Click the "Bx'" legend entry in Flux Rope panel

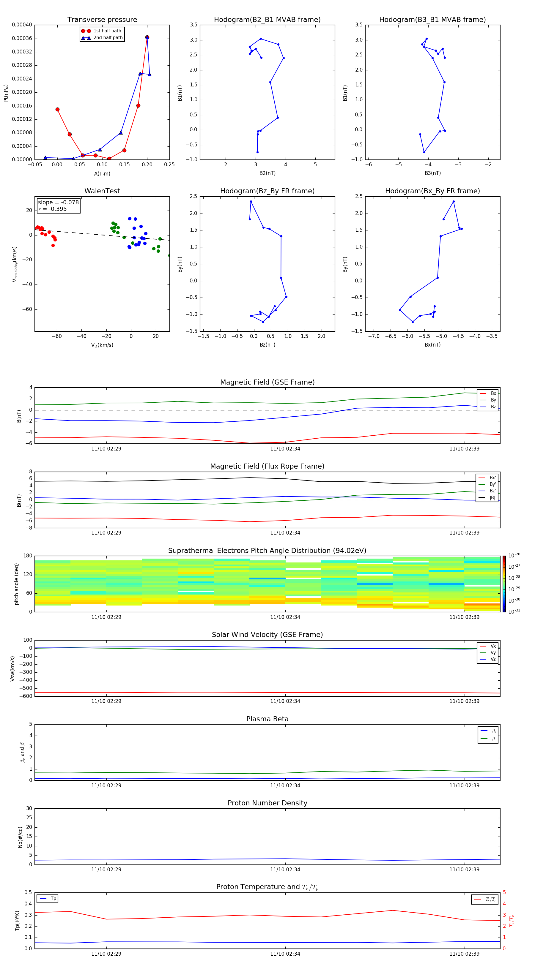click(487, 478)
